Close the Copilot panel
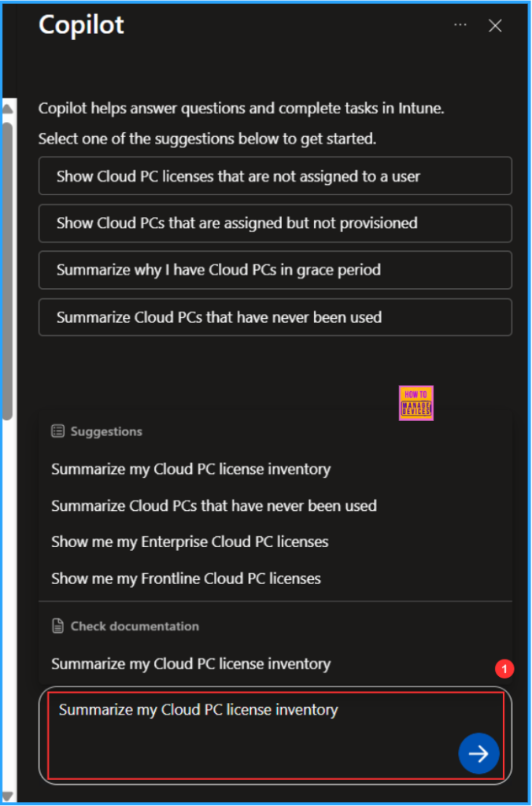This screenshot has width=532, height=806. point(495,26)
